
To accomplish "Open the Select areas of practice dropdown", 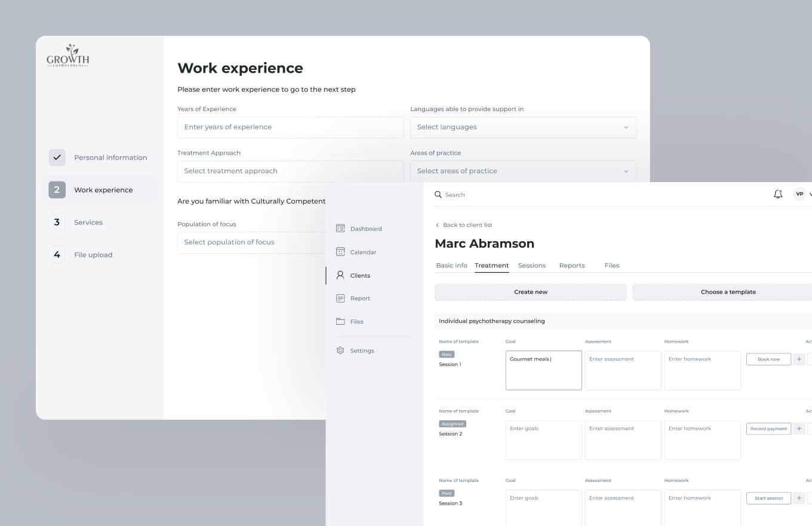I will (522, 171).
